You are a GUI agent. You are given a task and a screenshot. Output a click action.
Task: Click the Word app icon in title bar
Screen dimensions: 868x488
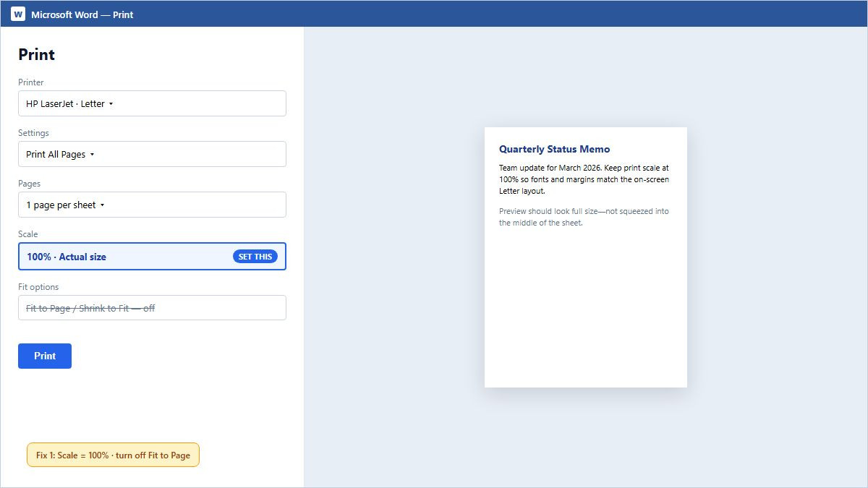coord(18,14)
